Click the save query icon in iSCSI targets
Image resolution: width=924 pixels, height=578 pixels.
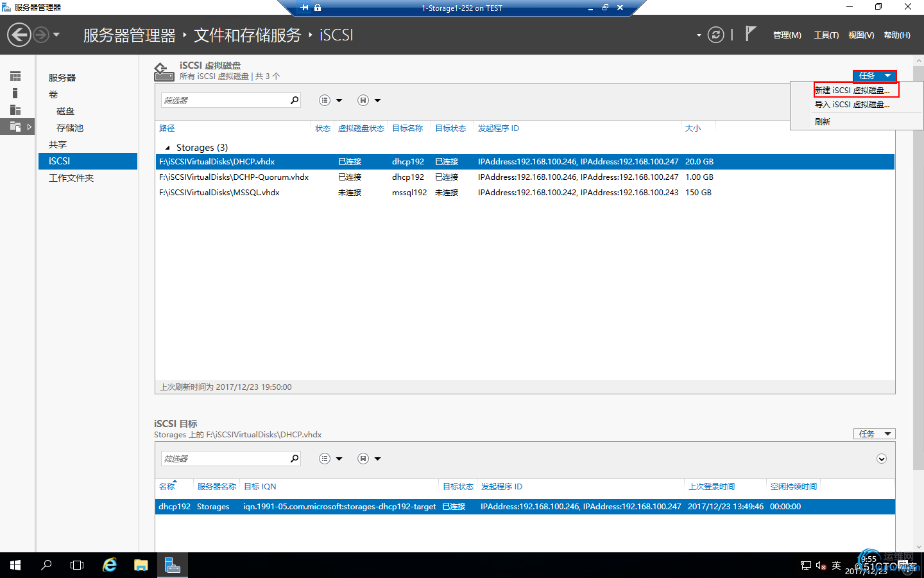pyautogui.click(x=363, y=459)
